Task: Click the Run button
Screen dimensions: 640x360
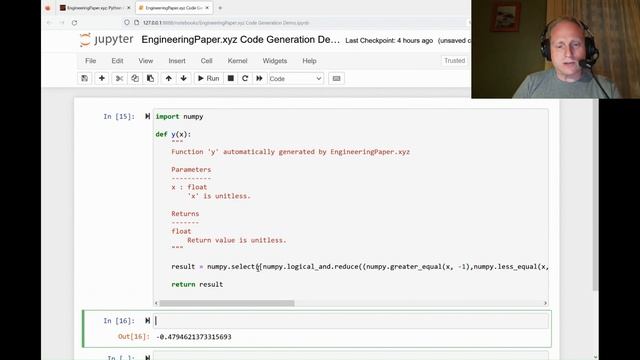Action: point(209,78)
